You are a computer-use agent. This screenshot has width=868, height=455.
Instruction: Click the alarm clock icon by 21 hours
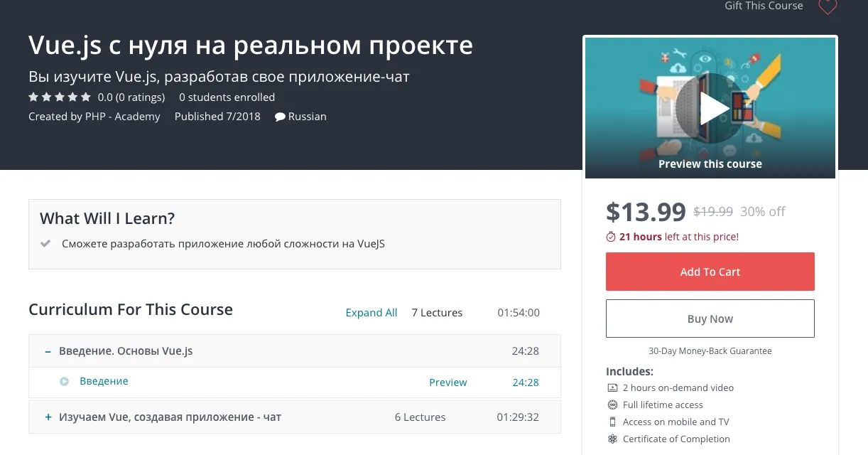[x=611, y=237]
